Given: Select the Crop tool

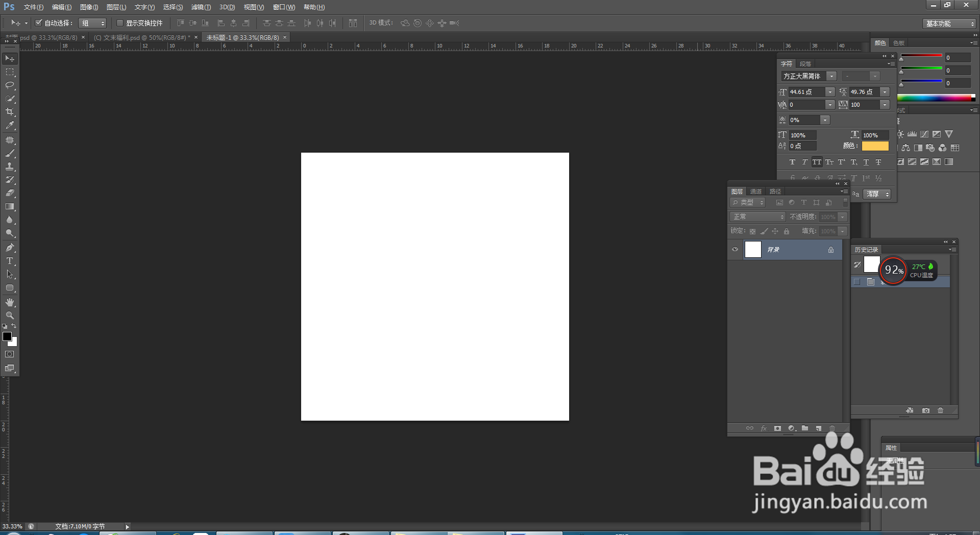Looking at the screenshot, I should [x=10, y=112].
